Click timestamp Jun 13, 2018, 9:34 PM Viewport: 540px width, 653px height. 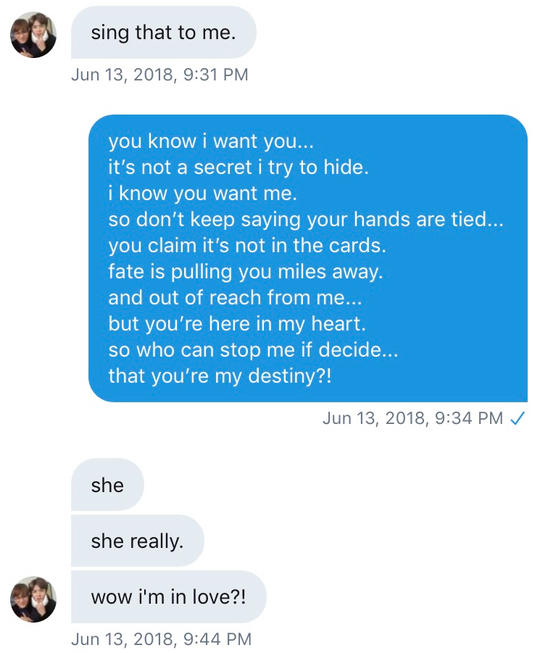tap(413, 418)
